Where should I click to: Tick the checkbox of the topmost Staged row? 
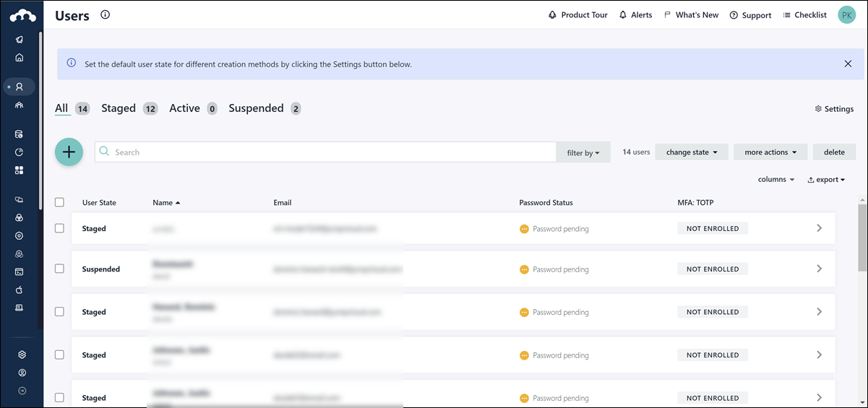(x=59, y=228)
